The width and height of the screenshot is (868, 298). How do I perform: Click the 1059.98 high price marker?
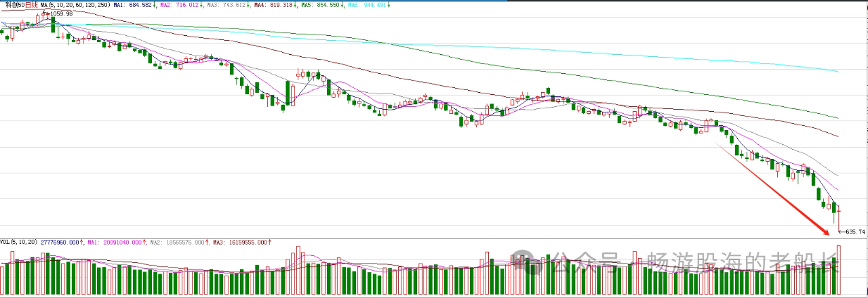[61, 14]
